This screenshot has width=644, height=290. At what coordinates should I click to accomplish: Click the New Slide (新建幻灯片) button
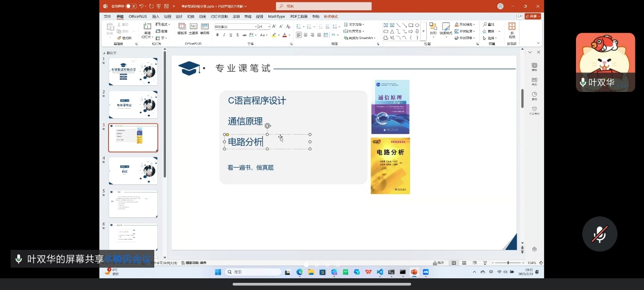point(147,30)
